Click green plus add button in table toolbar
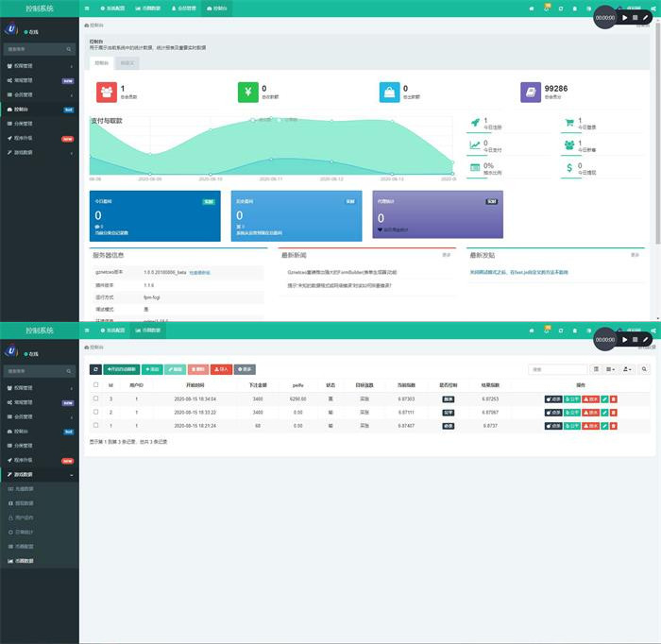 click(x=152, y=369)
